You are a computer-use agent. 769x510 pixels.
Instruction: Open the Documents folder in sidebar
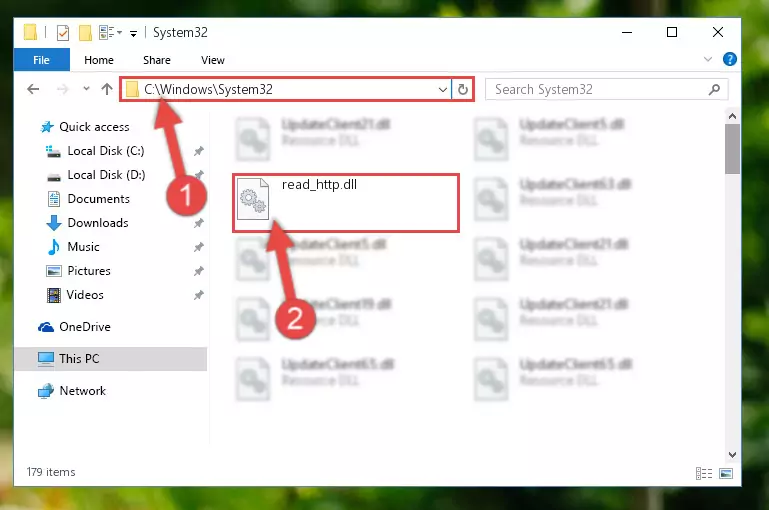99,199
